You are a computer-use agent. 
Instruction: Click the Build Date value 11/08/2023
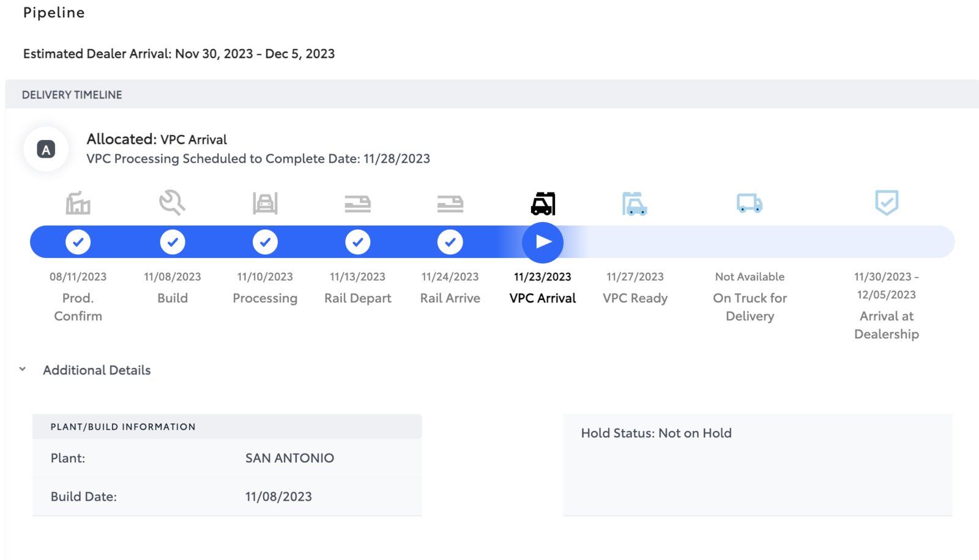(278, 496)
